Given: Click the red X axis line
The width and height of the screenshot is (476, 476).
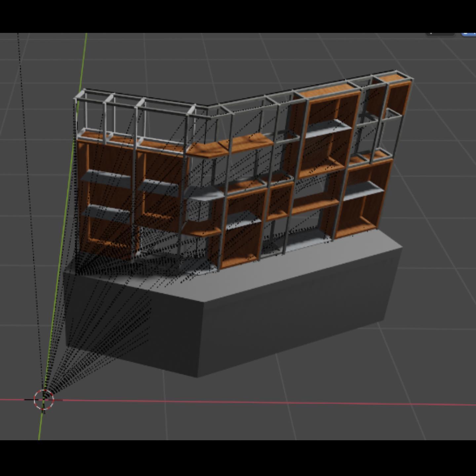Looking at the screenshot, I should (264, 402).
